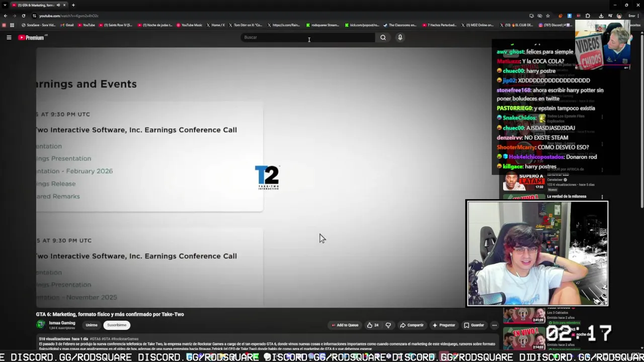Open recommended video thumbnail with 2:41:09 duration
The width and height of the screenshot is (644, 362).
click(x=524, y=315)
